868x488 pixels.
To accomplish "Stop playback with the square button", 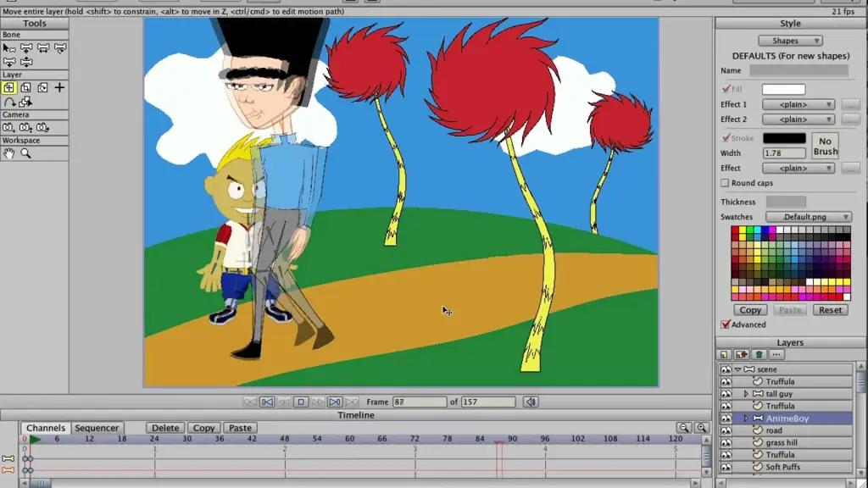I will (301, 402).
